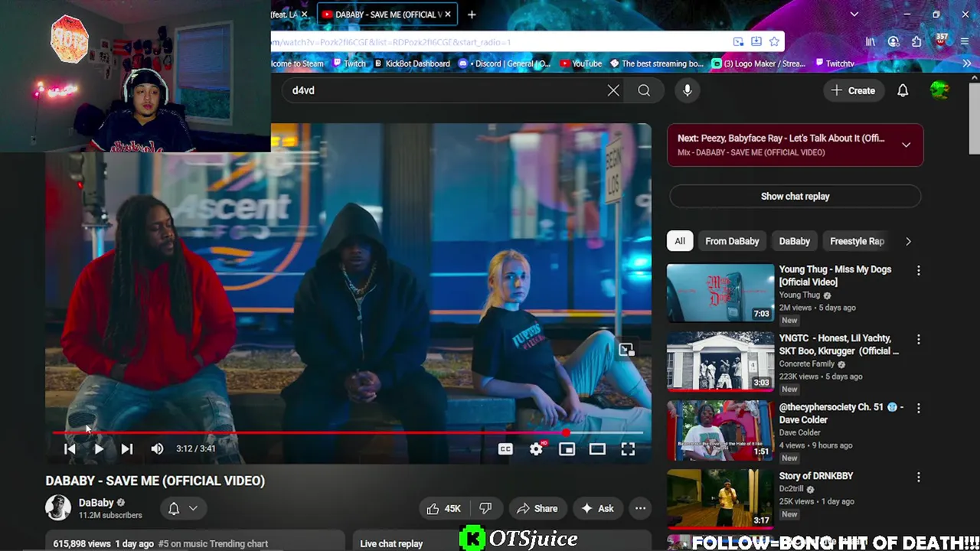Play the paused video
Screen dimensions: 980x551
click(x=98, y=449)
